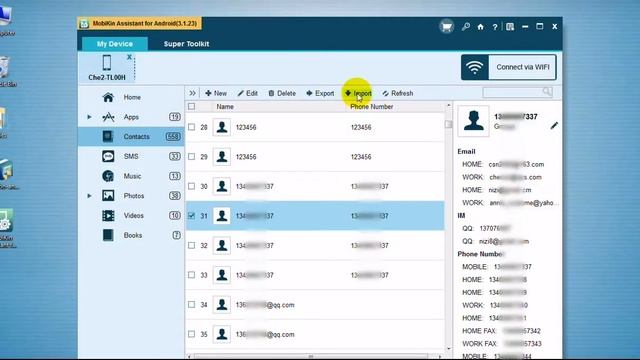The height and width of the screenshot is (360, 640).
Task: Click Delete toolbar button
Action: point(282,93)
